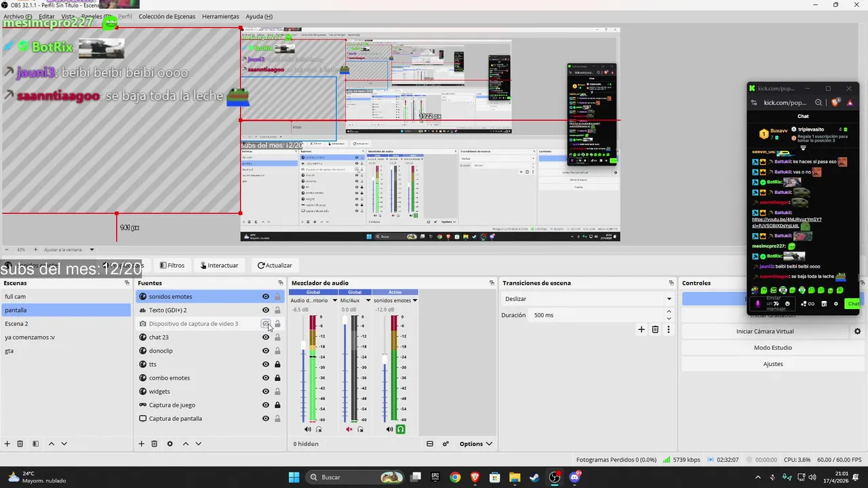Show the Dispositivo de captura de video 3
868x488 pixels.
coord(266,323)
